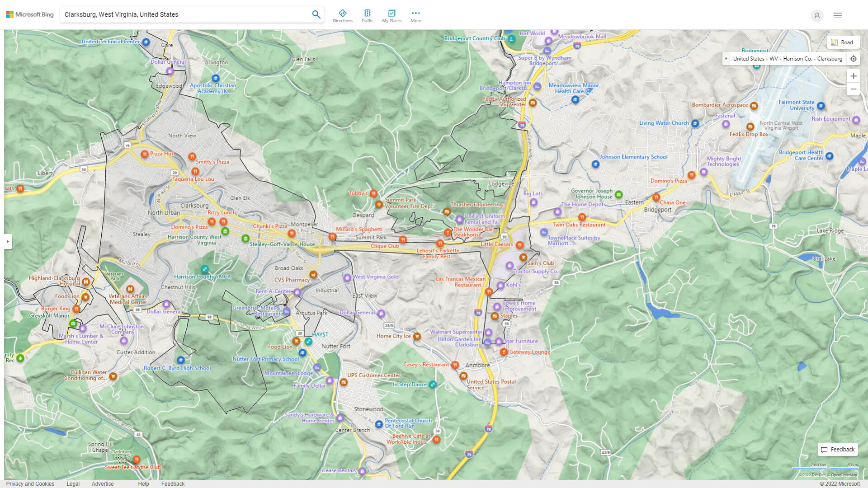Select the Pizza Hut map pin
The height and width of the screenshot is (488, 868).
click(144, 154)
